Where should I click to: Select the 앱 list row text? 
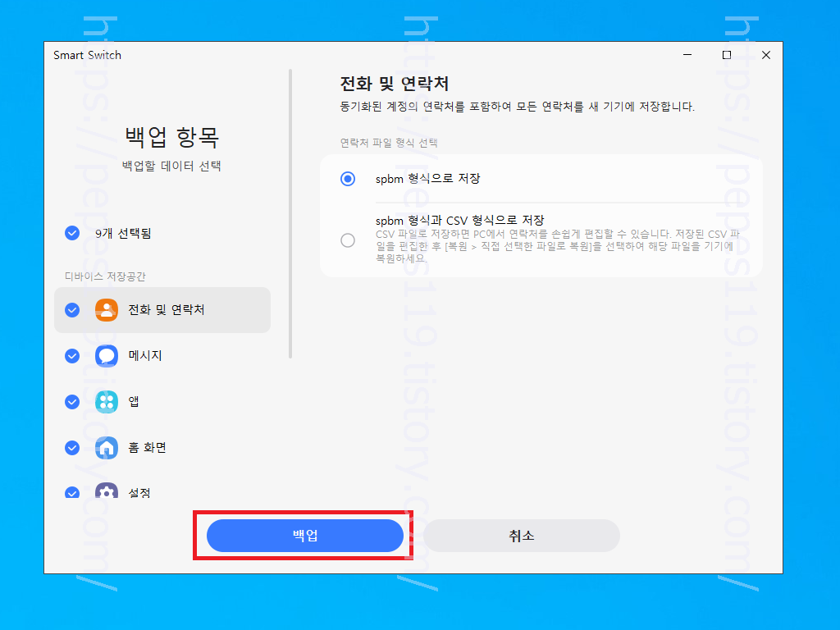(134, 402)
